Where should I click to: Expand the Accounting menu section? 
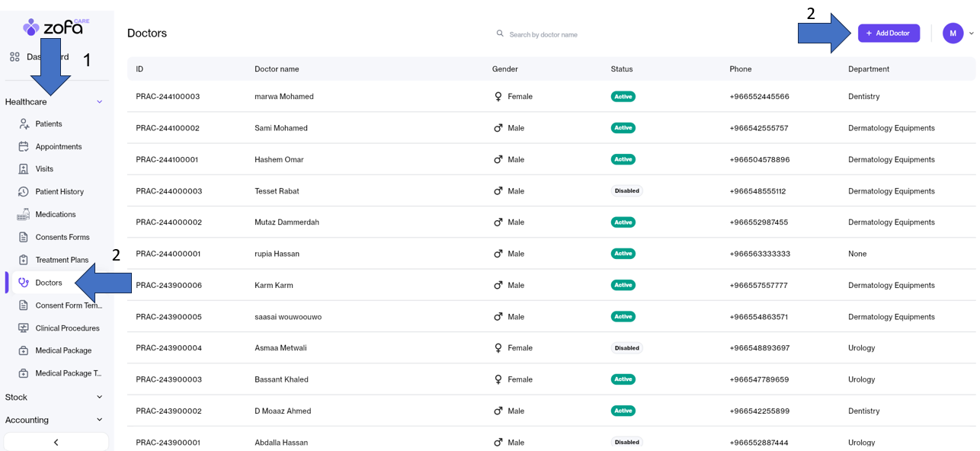(99, 420)
